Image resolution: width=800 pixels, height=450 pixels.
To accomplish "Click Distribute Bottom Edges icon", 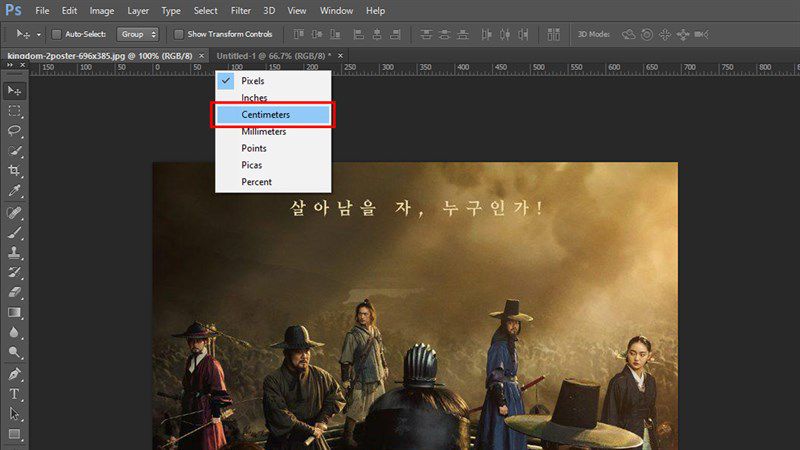I will pos(463,34).
